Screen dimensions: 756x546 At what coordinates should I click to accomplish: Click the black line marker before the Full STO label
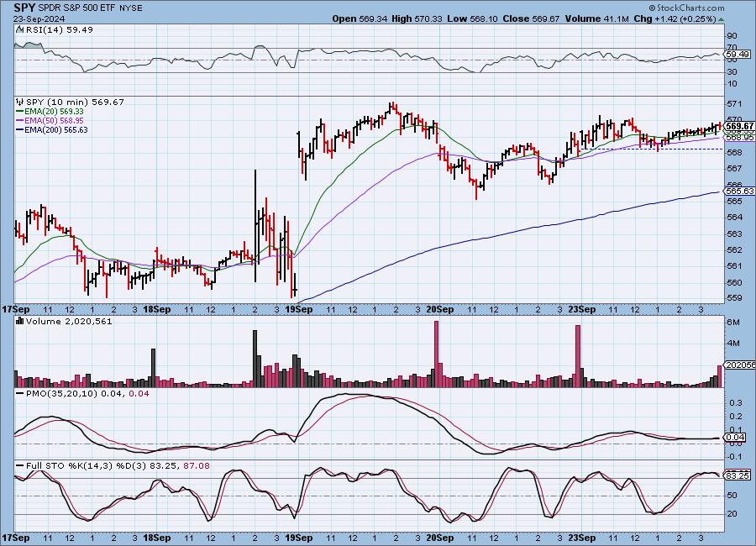pos(20,466)
